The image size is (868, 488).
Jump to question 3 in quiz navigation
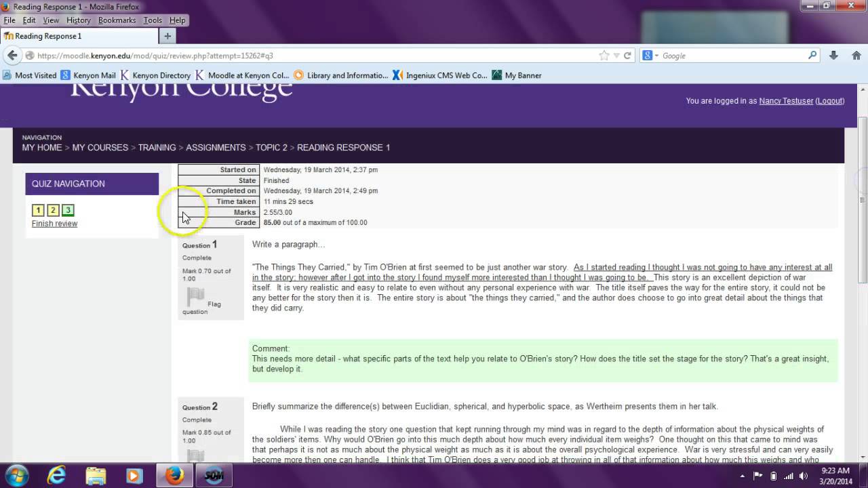click(68, 210)
